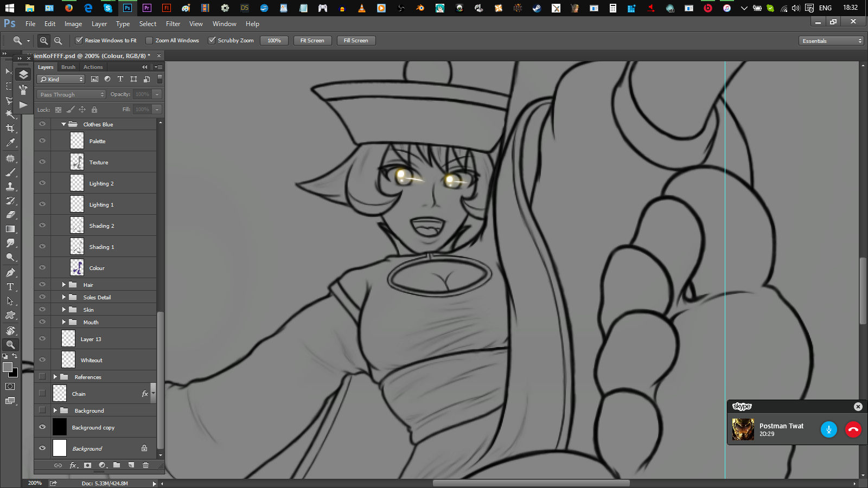Choose the Eraser tool
The height and width of the screenshot is (488, 868).
pyautogui.click(x=10, y=215)
